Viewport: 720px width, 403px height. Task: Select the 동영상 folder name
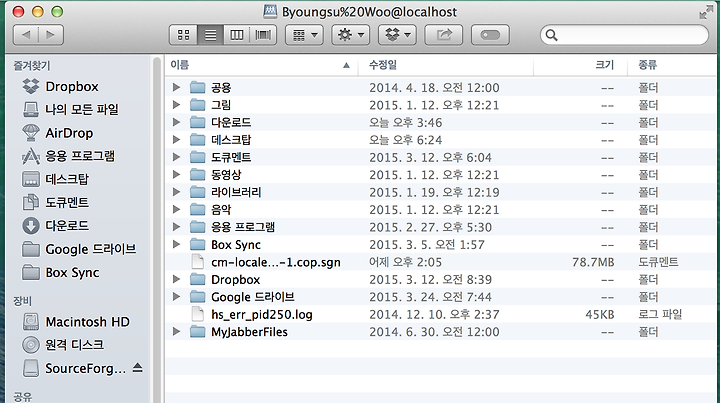226,175
